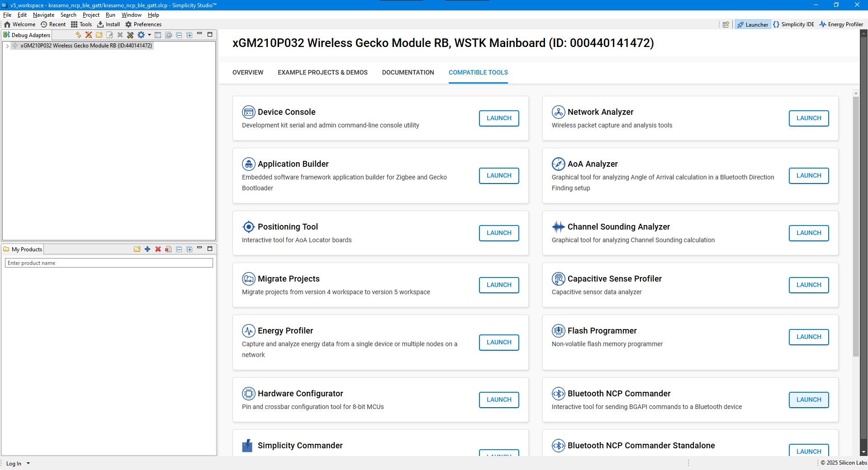Launch the Hardware Configurator tool
This screenshot has height=470, width=868.
(499, 400)
